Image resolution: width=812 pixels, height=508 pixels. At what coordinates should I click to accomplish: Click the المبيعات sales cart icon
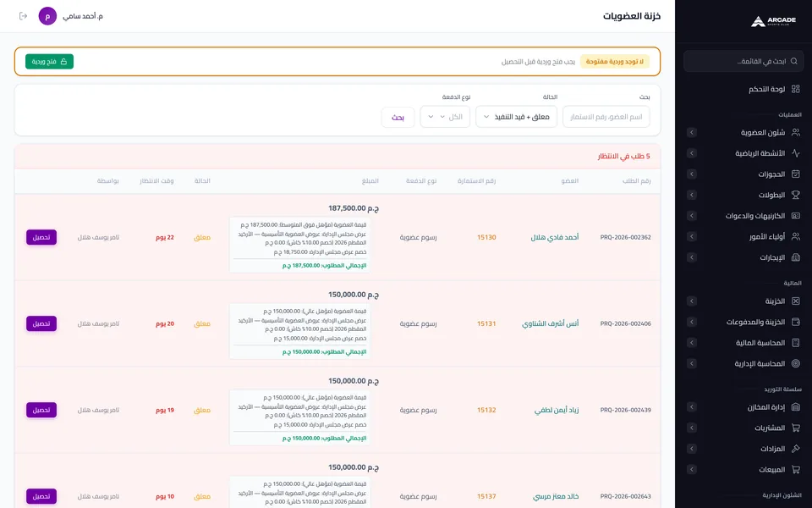796,470
